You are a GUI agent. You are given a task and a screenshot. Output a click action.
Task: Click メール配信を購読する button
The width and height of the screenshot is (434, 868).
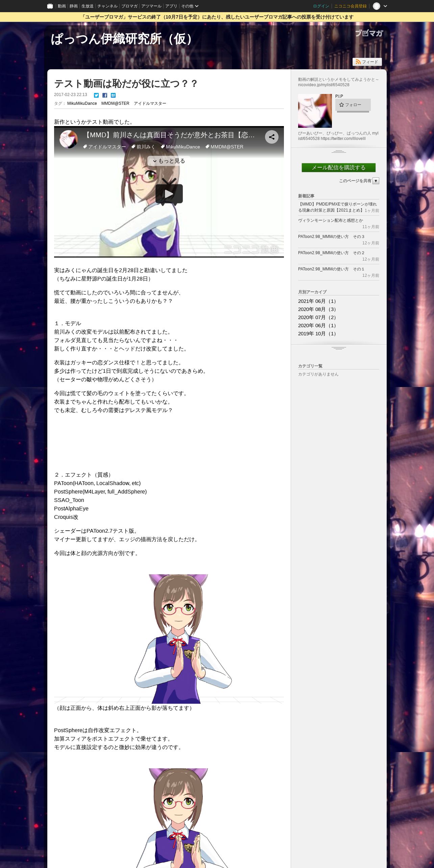[x=339, y=168]
